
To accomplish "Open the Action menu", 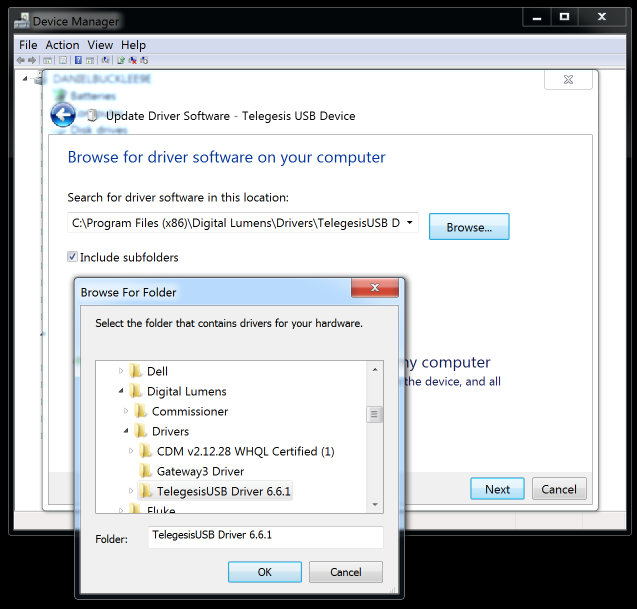I will tap(62, 45).
